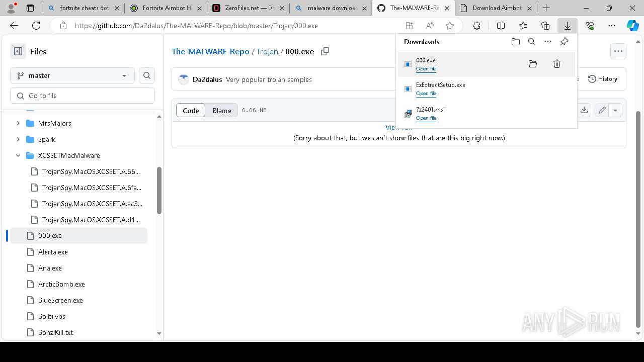Click the file tree scrollbar thumb
644x362 pixels.
(159, 191)
